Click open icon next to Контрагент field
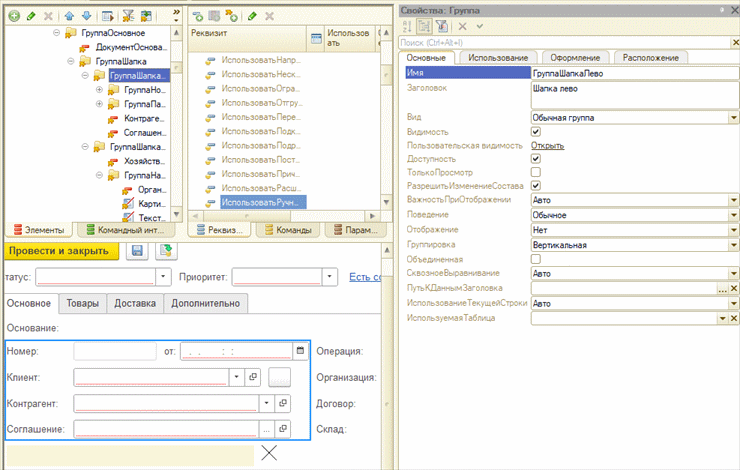The height and width of the screenshot is (470, 740). click(283, 403)
